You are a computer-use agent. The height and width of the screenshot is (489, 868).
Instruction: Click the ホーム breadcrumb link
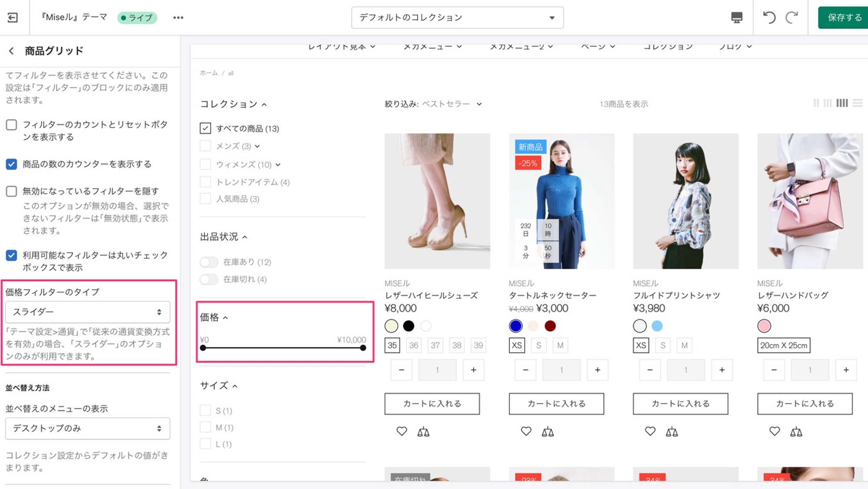pyautogui.click(x=209, y=73)
